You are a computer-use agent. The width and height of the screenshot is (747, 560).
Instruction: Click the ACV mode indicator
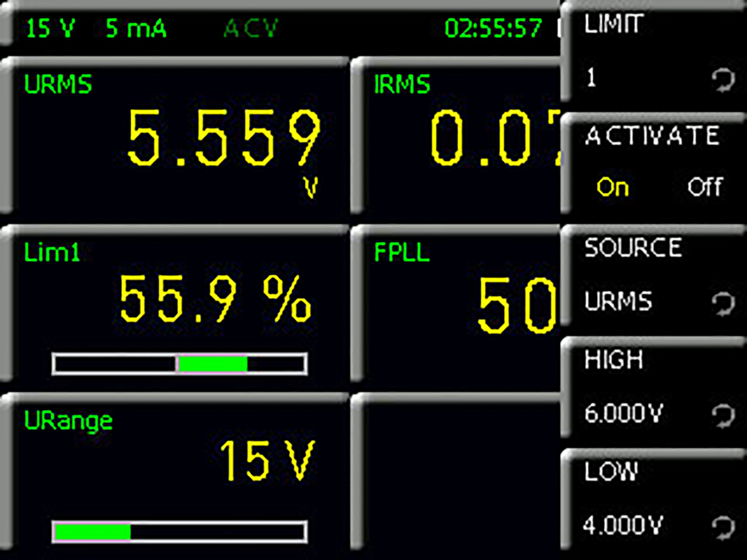[250, 29]
